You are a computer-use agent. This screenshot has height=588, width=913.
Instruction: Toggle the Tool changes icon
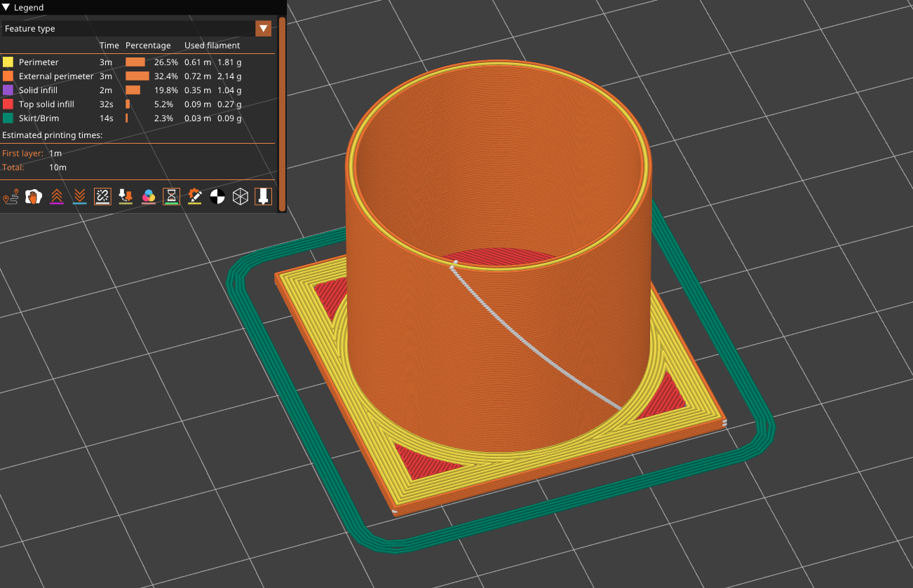126,197
